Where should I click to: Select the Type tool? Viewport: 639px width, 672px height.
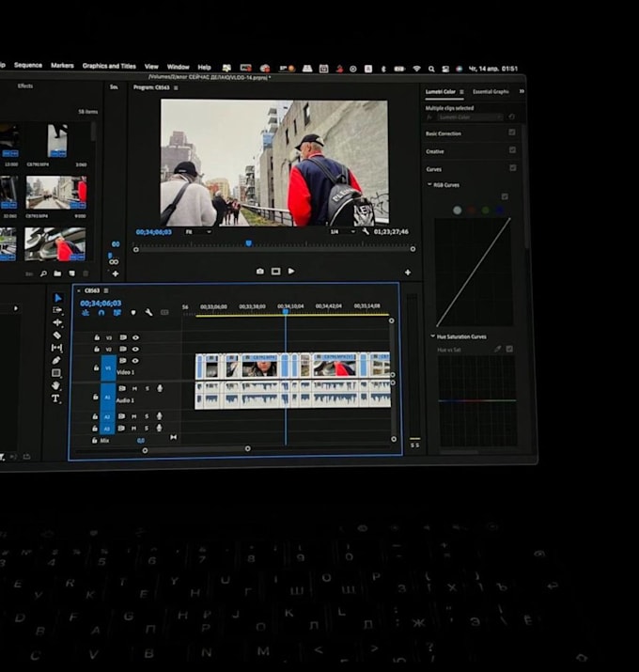pyautogui.click(x=55, y=399)
